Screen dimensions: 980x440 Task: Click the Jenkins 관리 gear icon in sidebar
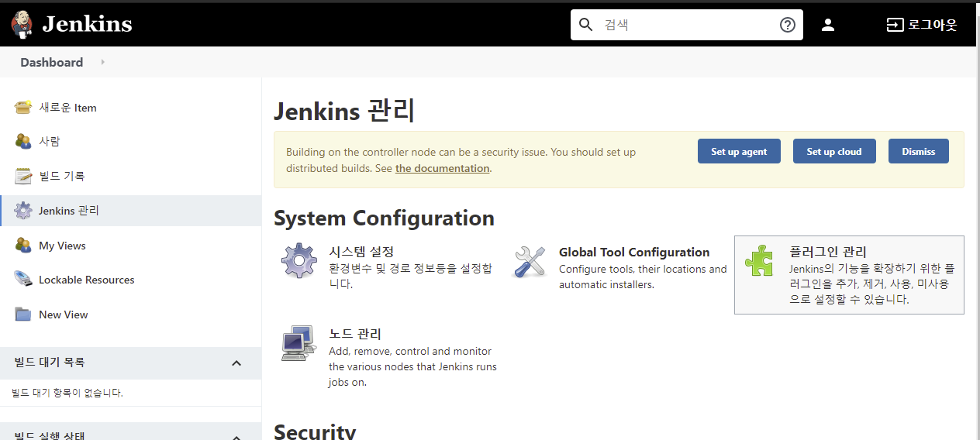click(x=23, y=210)
